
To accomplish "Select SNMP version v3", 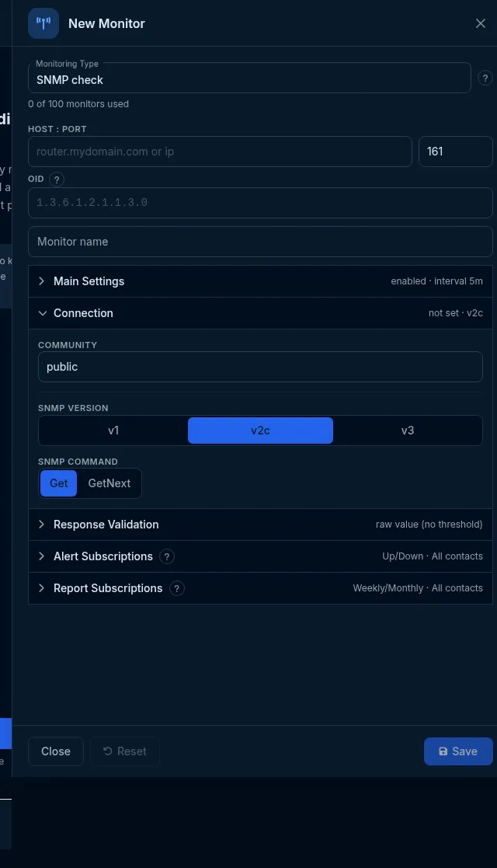I will pos(408,431).
